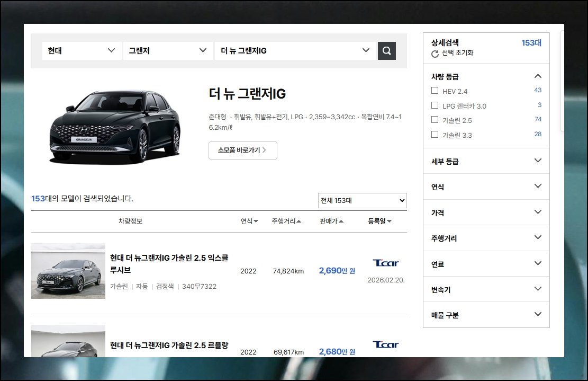Click the 74,824km mileage value
This screenshot has width=588, height=381.
pyautogui.click(x=288, y=271)
